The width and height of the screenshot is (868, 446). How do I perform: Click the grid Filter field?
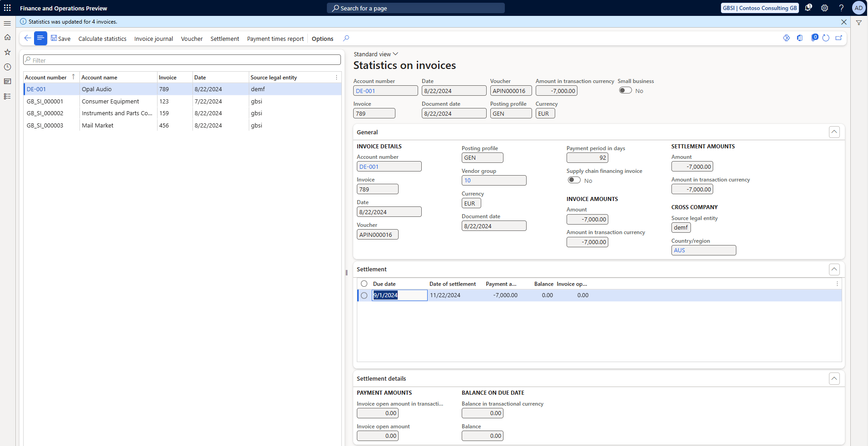pos(182,60)
